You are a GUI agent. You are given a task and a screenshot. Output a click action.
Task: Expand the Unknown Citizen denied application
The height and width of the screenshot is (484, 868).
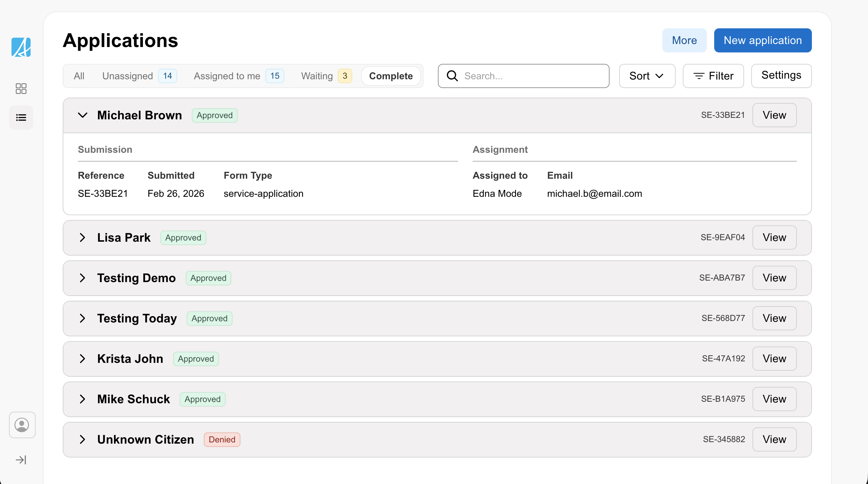[x=83, y=439]
